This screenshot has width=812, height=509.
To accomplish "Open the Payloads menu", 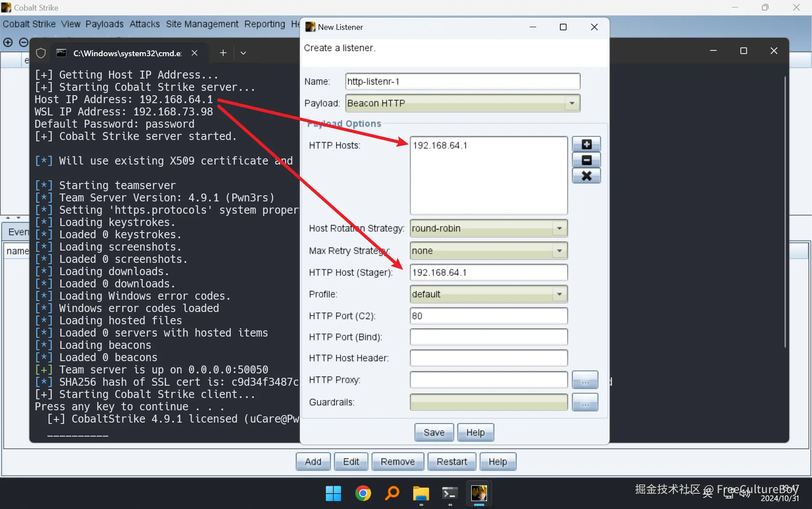I will click(x=105, y=24).
